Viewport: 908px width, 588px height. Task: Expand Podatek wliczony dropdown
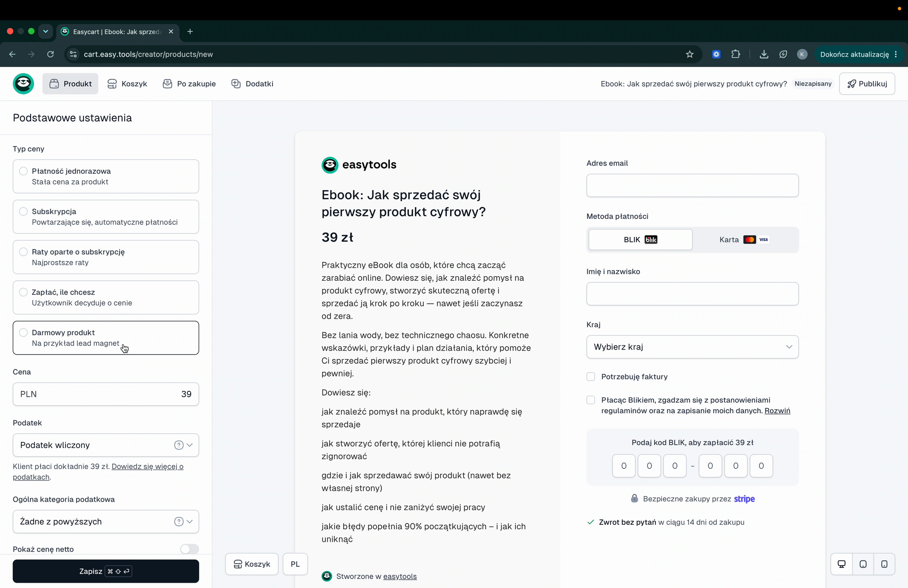coord(106,445)
